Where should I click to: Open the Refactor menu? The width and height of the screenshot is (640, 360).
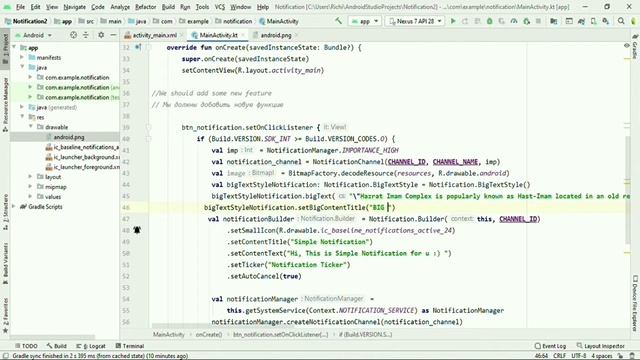pos(145,7)
